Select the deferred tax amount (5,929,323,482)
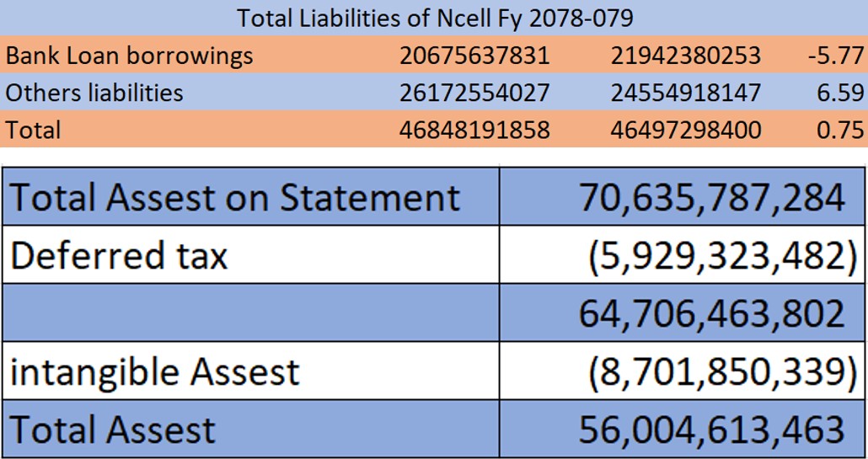 tap(716, 255)
